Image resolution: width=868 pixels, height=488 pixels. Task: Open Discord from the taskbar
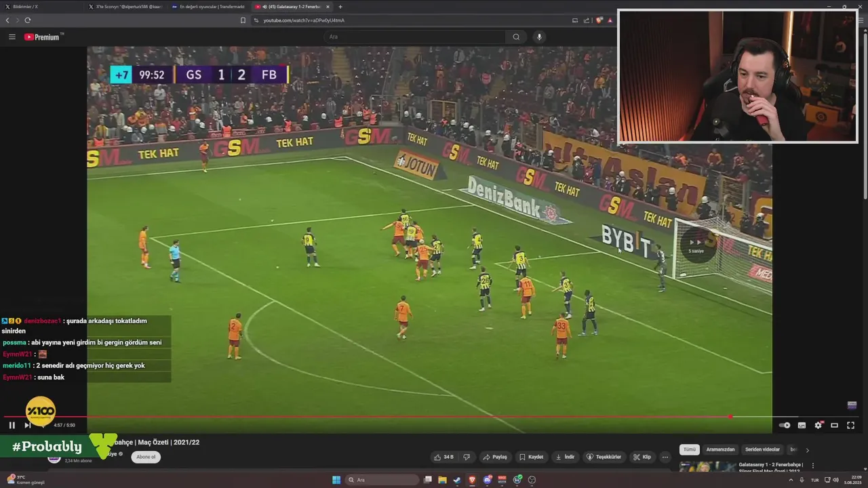click(x=487, y=480)
